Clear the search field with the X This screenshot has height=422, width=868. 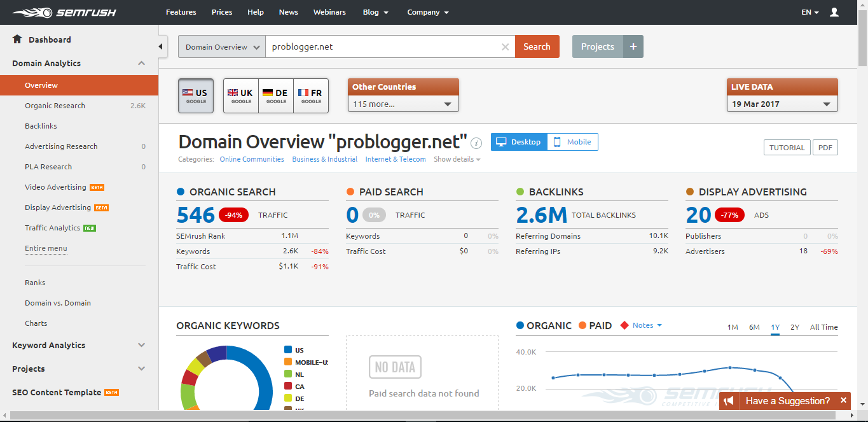tap(506, 46)
